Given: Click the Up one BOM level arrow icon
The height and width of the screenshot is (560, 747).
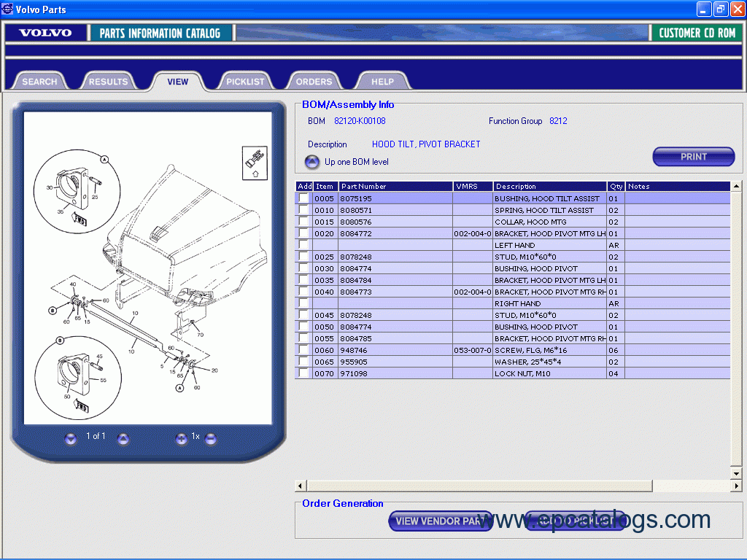Looking at the screenshot, I should (312, 163).
